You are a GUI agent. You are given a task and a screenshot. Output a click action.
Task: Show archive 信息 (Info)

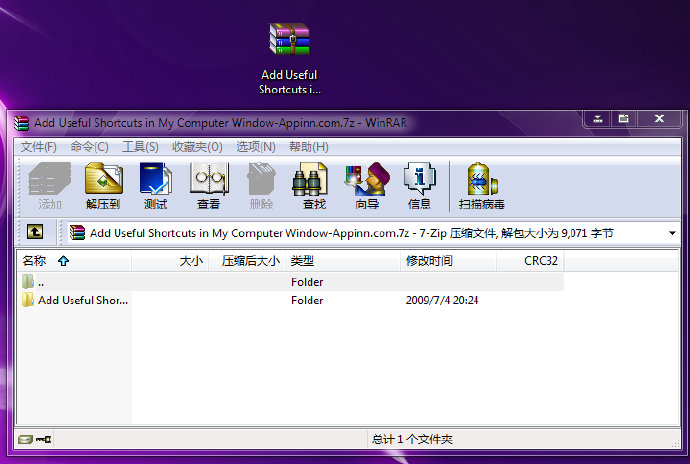[x=419, y=185]
